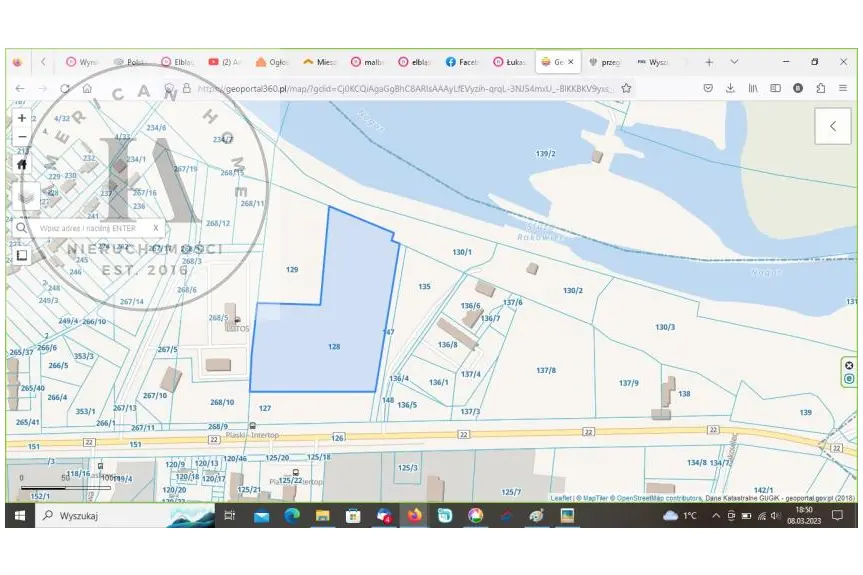Open the Leaflet attribution link

[560, 497]
